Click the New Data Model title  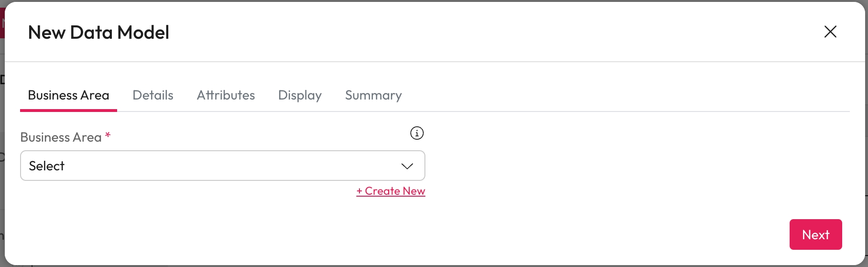tap(98, 33)
